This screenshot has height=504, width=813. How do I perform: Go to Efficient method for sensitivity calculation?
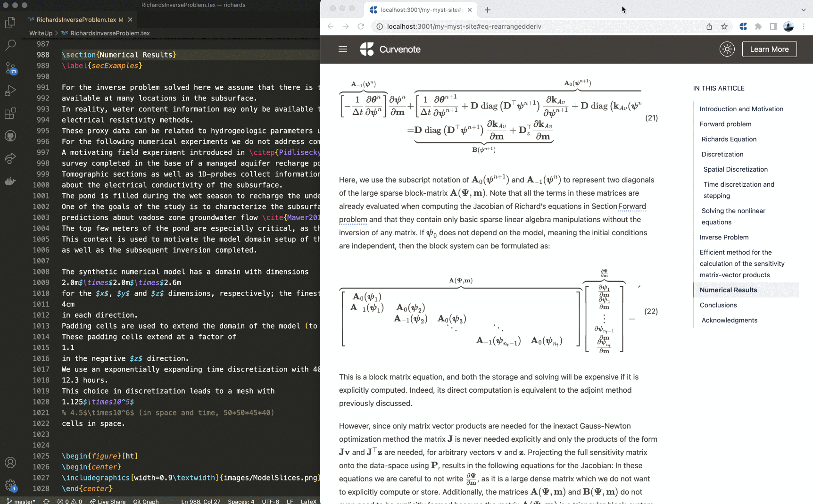(x=742, y=264)
